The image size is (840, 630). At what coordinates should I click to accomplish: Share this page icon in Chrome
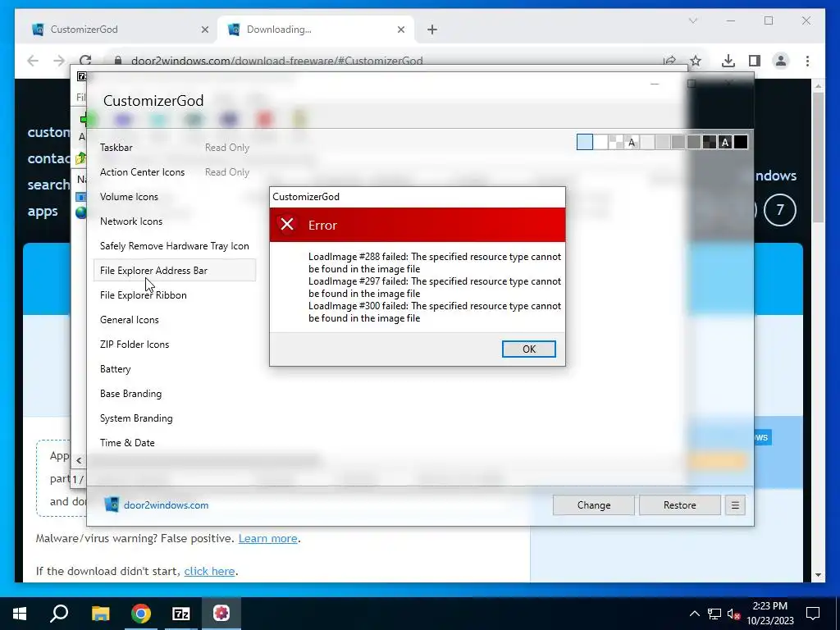(669, 61)
